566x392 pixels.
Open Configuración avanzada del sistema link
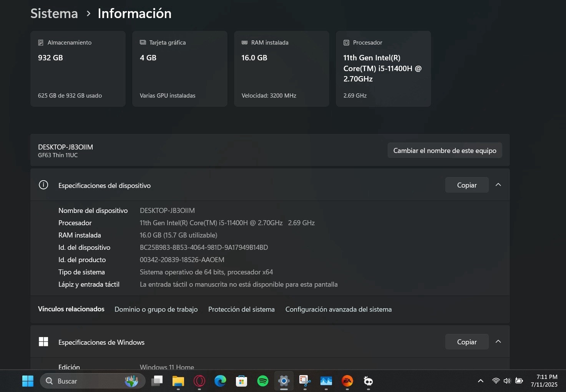[339, 309]
